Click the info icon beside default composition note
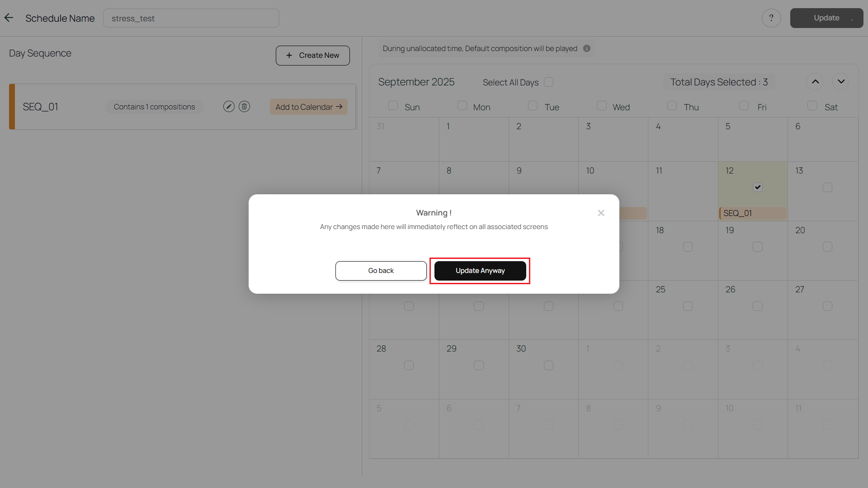 click(x=587, y=48)
